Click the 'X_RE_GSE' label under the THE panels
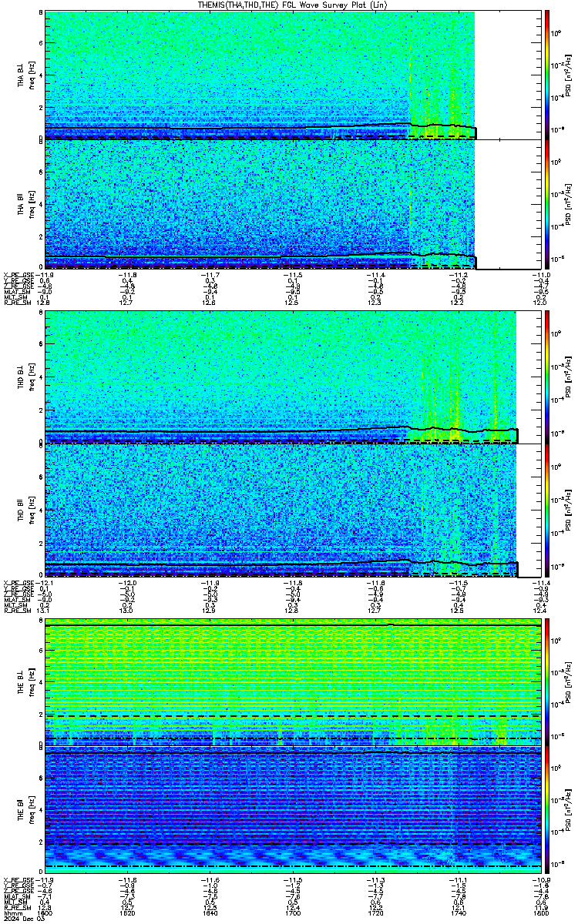The width and height of the screenshot is (578, 924). pos(19,880)
